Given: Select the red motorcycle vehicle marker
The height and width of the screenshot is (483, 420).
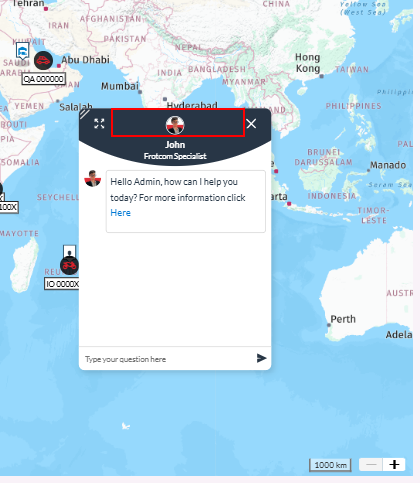Looking at the screenshot, I should 69,265.
